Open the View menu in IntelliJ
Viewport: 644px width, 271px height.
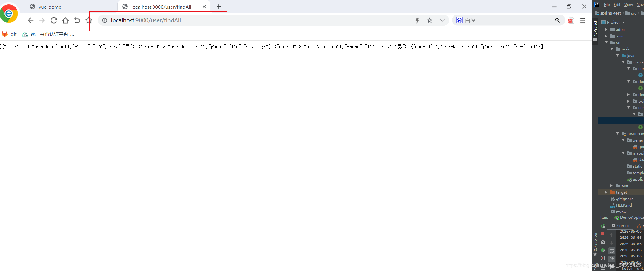628,5
